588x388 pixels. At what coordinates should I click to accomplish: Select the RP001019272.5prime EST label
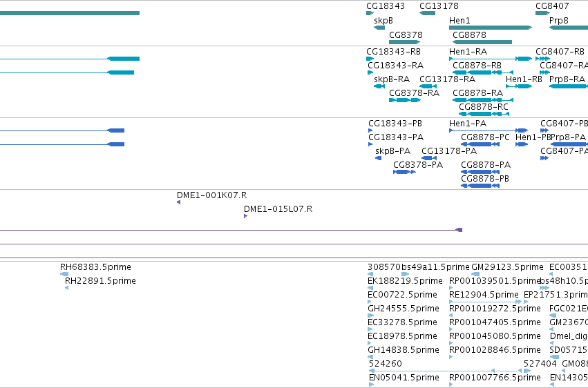click(495, 309)
